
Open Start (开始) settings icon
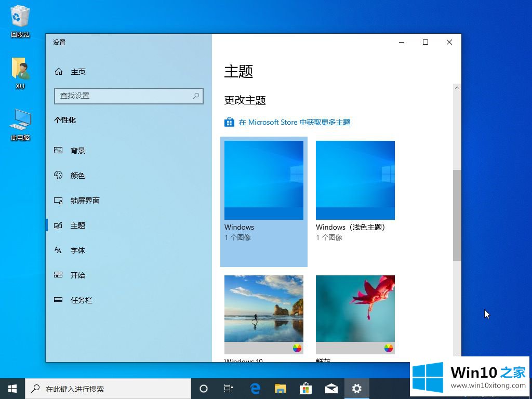(x=59, y=275)
